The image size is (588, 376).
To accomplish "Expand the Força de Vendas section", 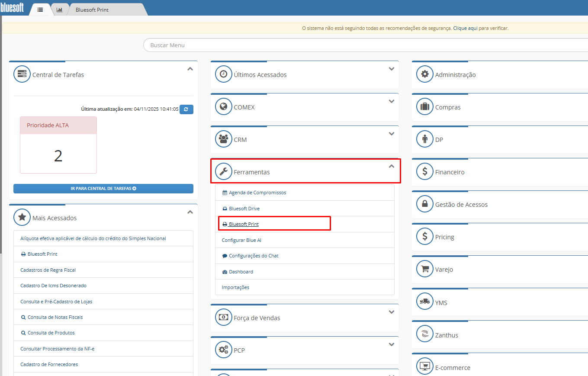I will (391, 312).
